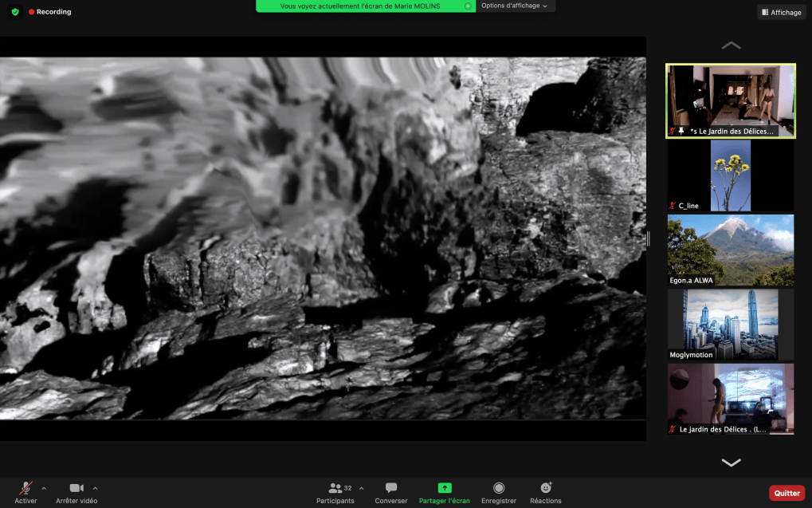Start recording with Enregistrer icon
Viewport: 812px width, 508px height.
499,488
